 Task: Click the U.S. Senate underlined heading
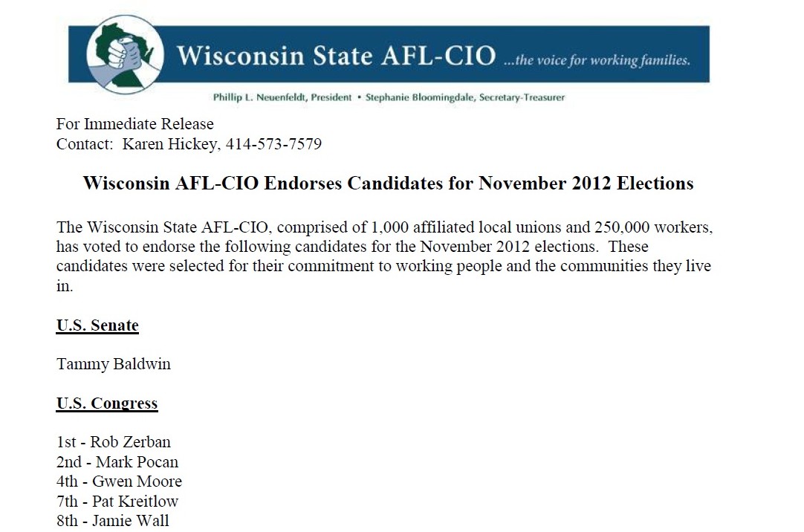(97, 325)
